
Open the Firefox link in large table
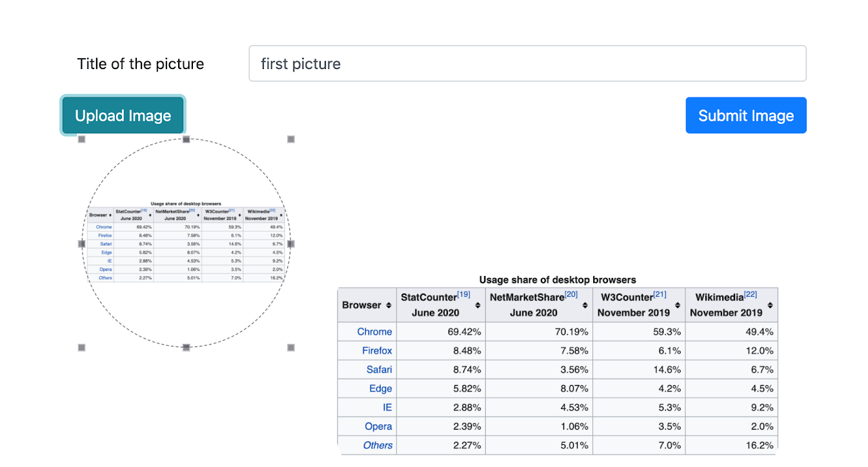pos(376,351)
